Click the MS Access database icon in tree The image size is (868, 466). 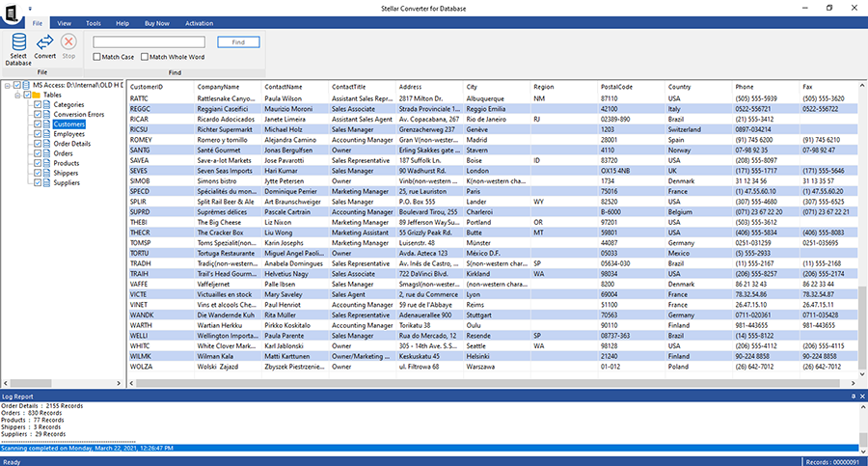(26, 85)
